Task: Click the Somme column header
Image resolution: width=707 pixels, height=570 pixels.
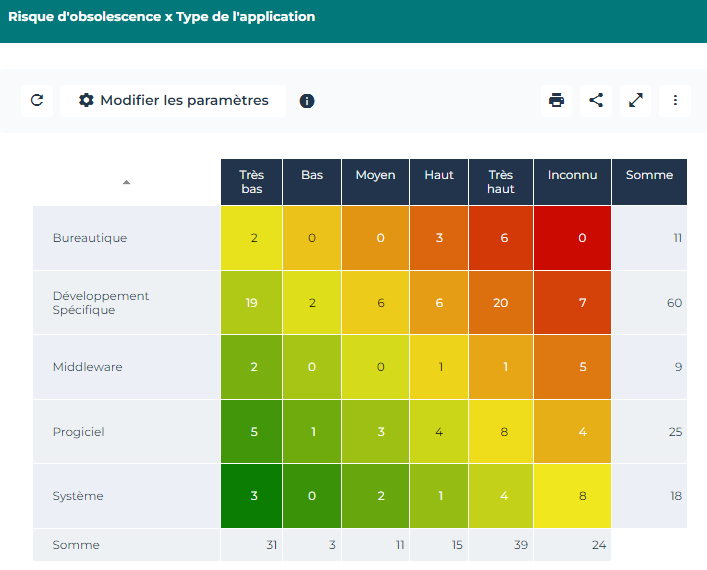Action: tap(649, 175)
